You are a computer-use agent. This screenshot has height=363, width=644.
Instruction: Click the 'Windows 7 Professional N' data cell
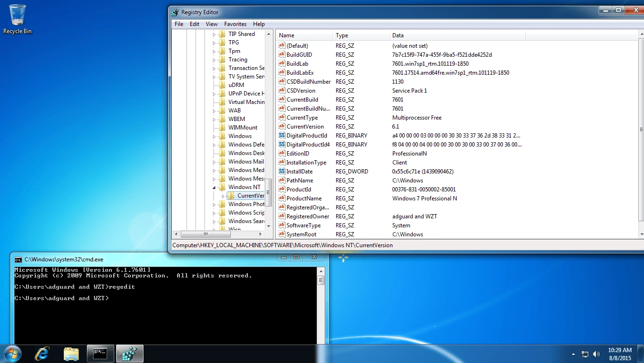click(424, 199)
